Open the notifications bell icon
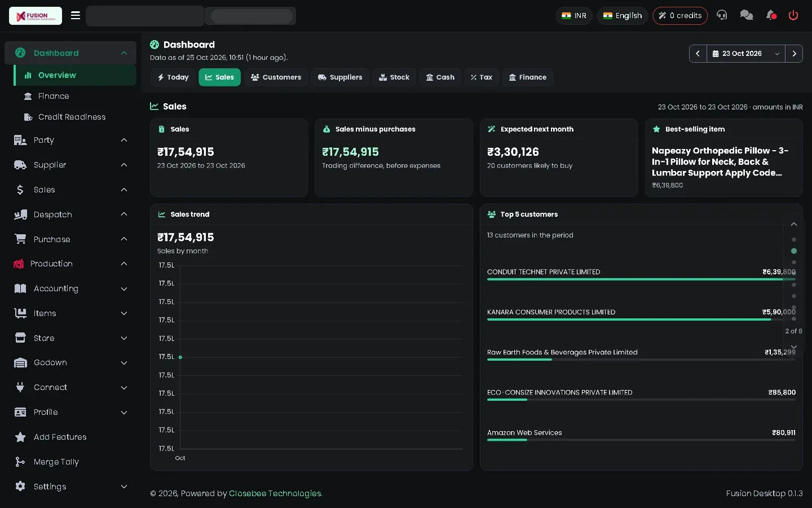The image size is (812, 508). pos(771,15)
